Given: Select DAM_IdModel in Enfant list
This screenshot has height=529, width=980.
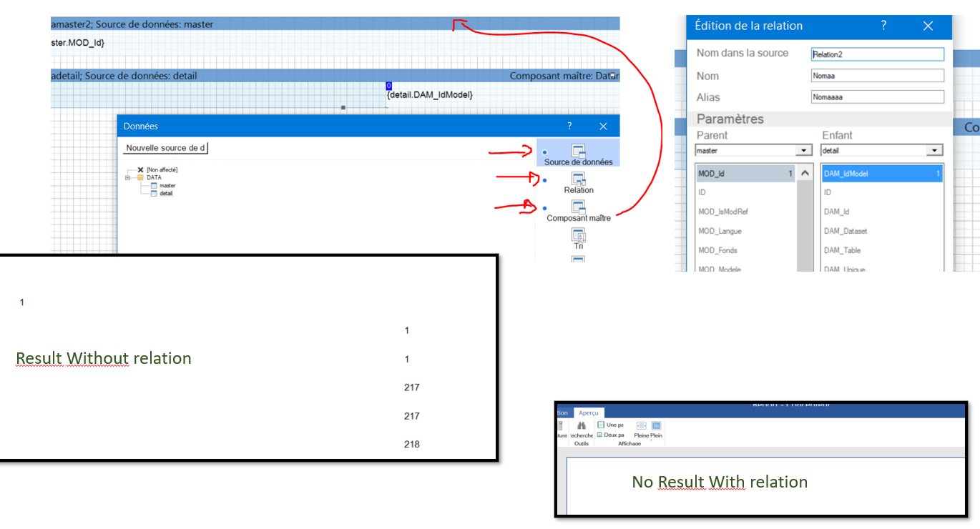Looking at the screenshot, I should pyautogui.click(x=881, y=173).
